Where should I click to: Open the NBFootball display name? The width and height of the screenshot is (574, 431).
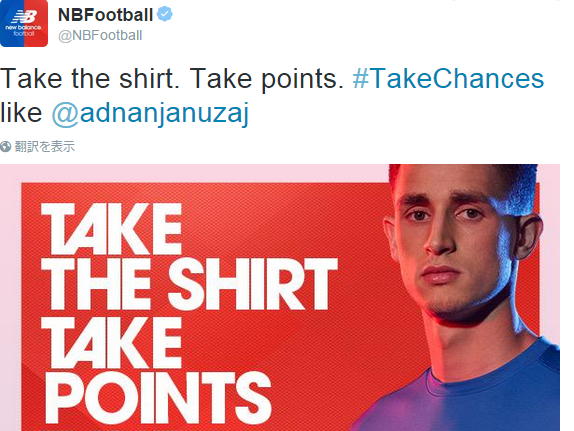(x=105, y=15)
